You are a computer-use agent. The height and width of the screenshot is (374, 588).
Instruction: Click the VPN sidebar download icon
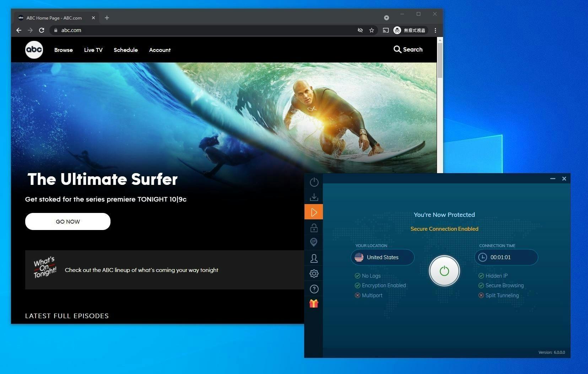tap(314, 197)
